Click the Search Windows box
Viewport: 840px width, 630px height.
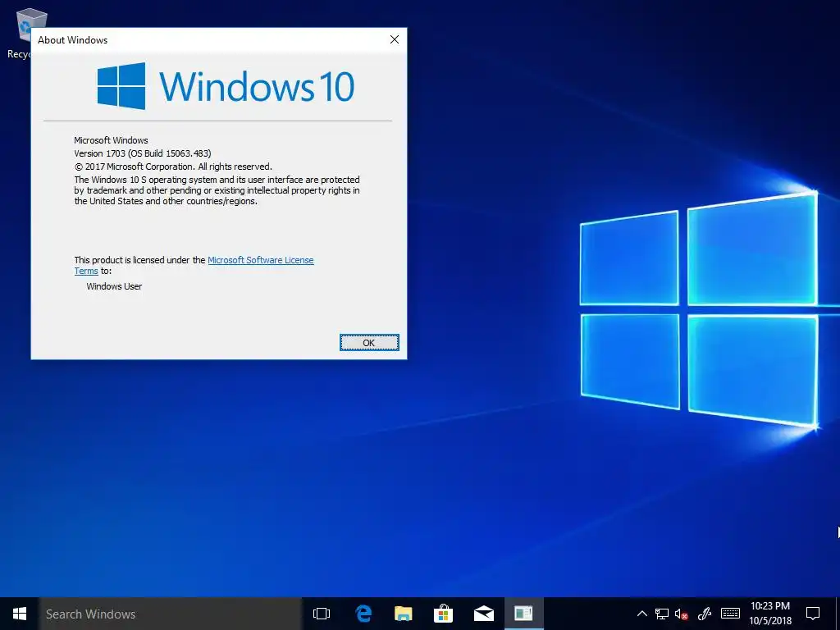pyautogui.click(x=171, y=614)
